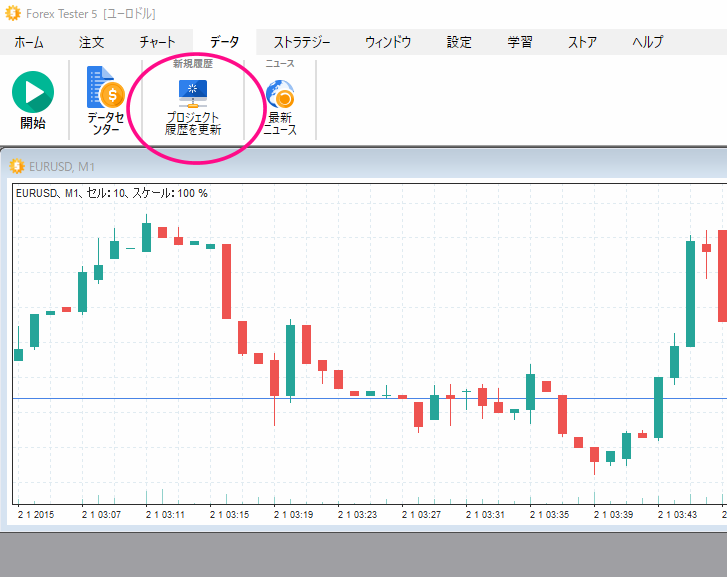Click the time label '2 1 03:31'
Image resolution: width=727 pixels, height=577 pixels.
coord(485,514)
